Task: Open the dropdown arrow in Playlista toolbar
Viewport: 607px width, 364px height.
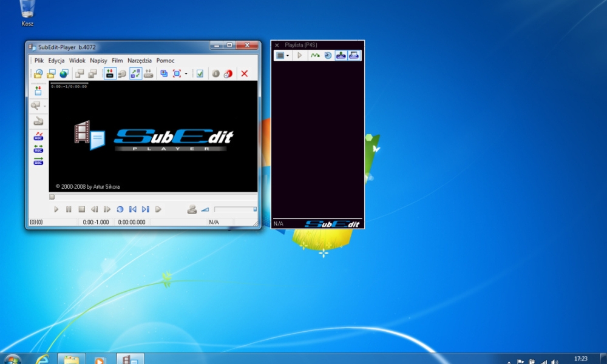Action: pos(288,56)
